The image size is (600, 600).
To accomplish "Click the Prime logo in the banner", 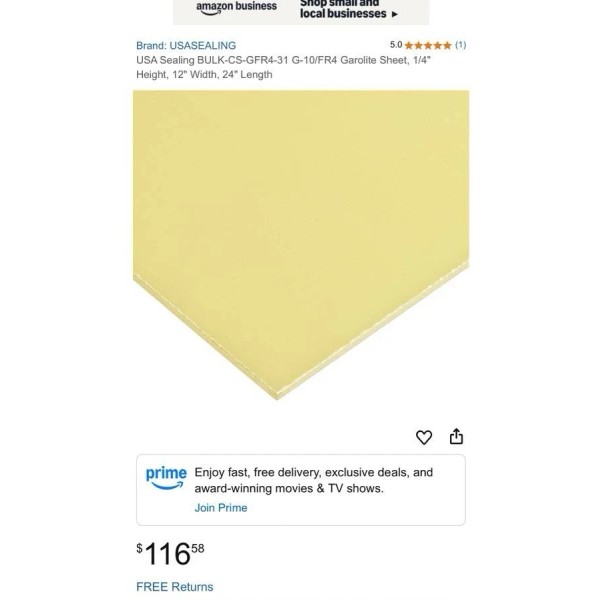I will pos(166,478).
